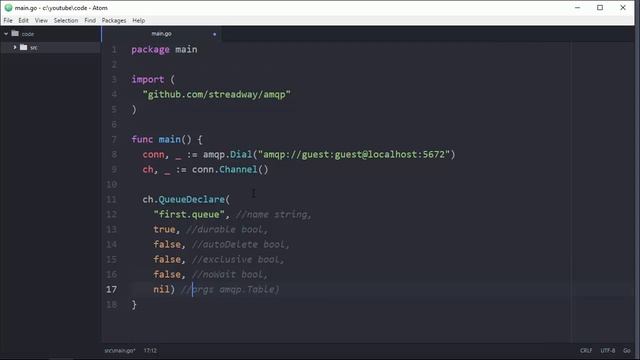Maximize the Atom window
Image resolution: width=640 pixels, height=360 pixels.
tap(600, 8)
